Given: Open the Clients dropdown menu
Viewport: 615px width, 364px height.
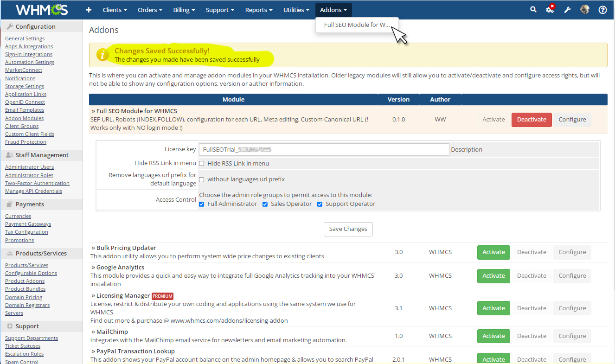Looking at the screenshot, I should point(114,10).
